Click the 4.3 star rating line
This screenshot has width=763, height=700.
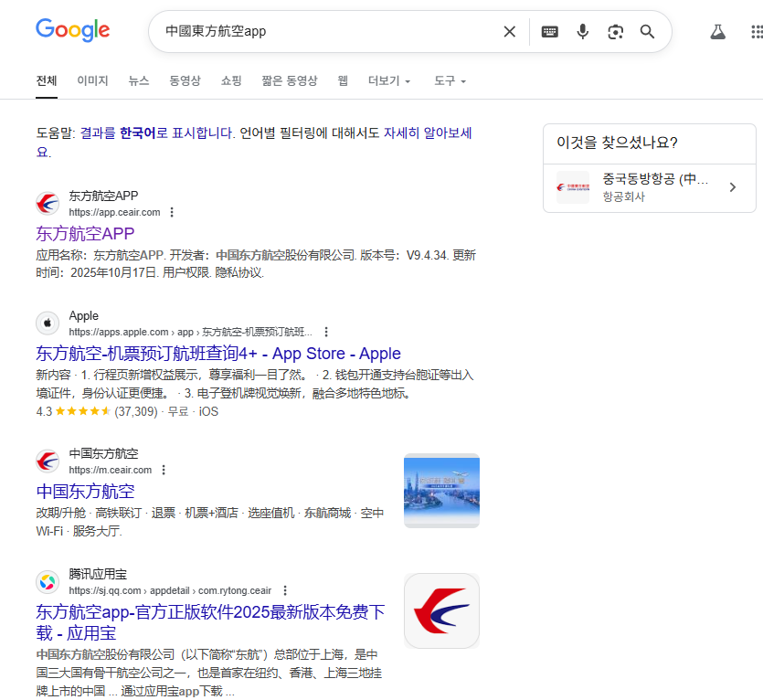(x=127, y=412)
